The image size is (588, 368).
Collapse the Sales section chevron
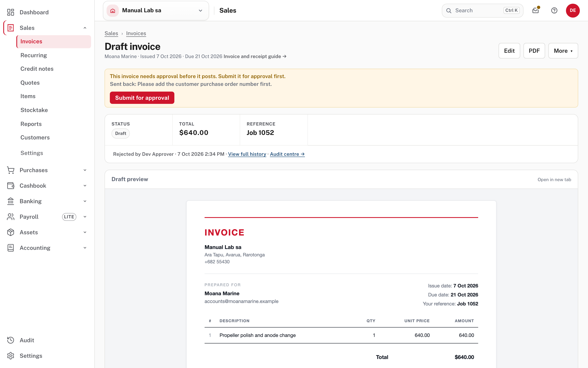(85, 28)
